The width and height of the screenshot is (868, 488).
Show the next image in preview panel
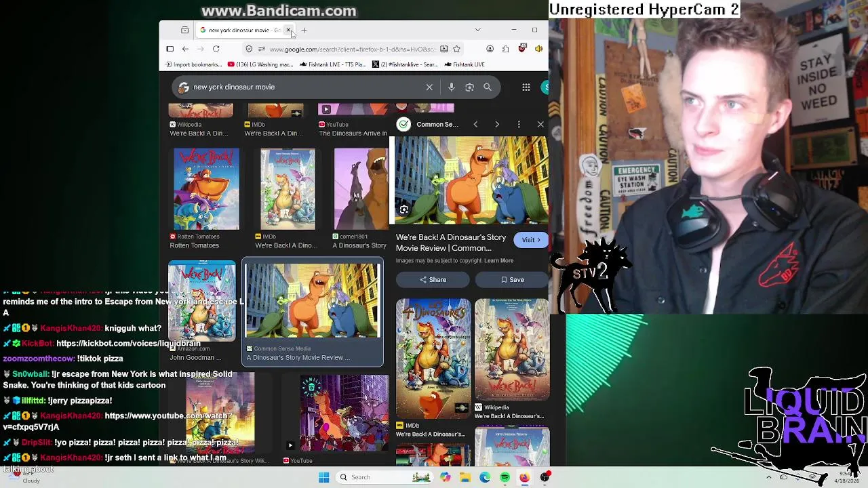pos(497,124)
